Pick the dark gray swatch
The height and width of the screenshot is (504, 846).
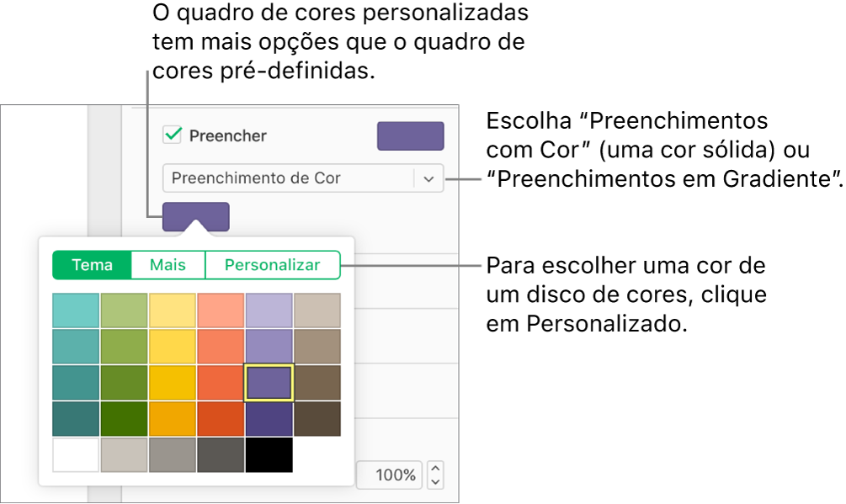[221, 454]
